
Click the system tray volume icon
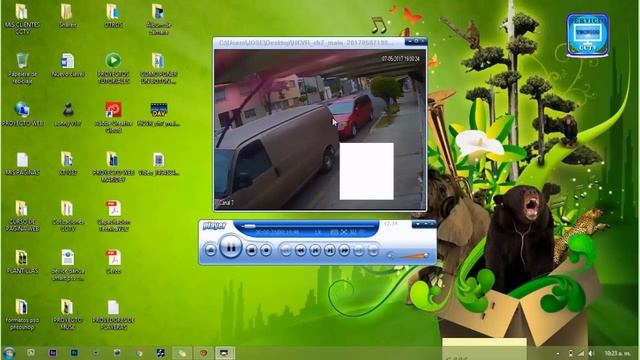591,353
